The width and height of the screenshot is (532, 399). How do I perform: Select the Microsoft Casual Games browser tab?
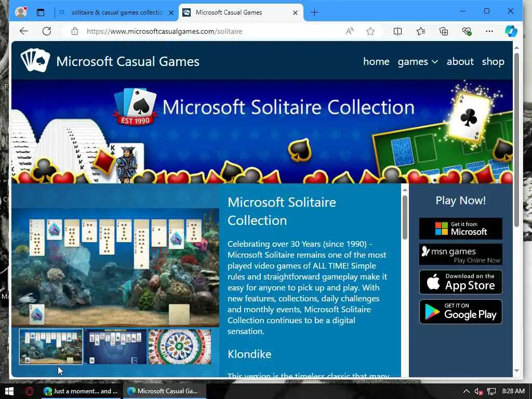(241, 12)
